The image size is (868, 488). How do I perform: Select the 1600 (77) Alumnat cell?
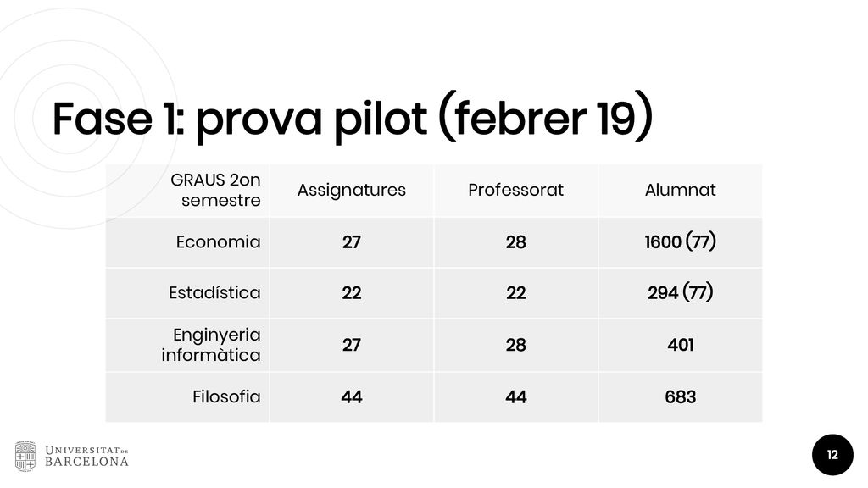[681, 242]
